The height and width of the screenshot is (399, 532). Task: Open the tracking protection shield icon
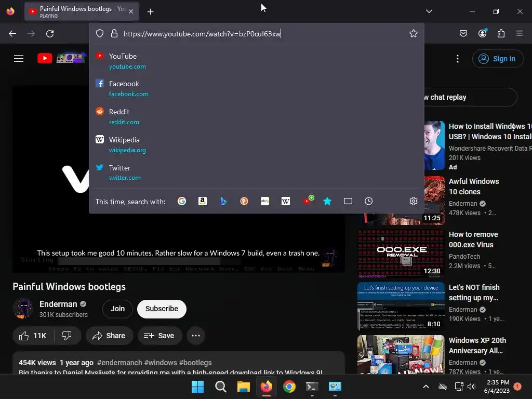pos(99,34)
